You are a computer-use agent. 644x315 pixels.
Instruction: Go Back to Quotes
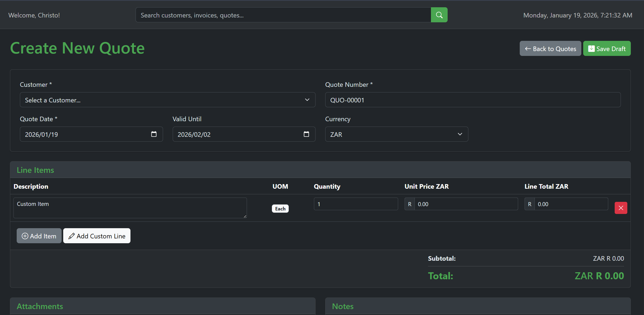point(550,49)
